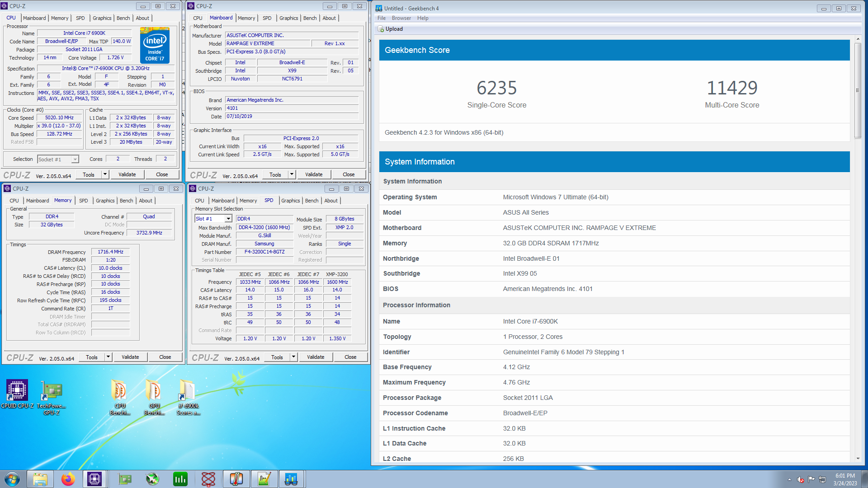Click the DRAM Frequency 1716.4 MHz field

pyautogui.click(x=110, y=252)
